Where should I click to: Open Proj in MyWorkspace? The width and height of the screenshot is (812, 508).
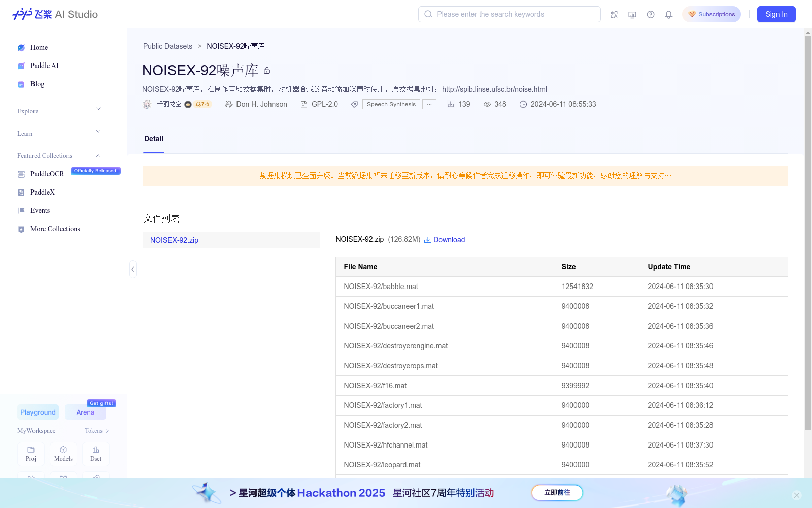point(31,454)
